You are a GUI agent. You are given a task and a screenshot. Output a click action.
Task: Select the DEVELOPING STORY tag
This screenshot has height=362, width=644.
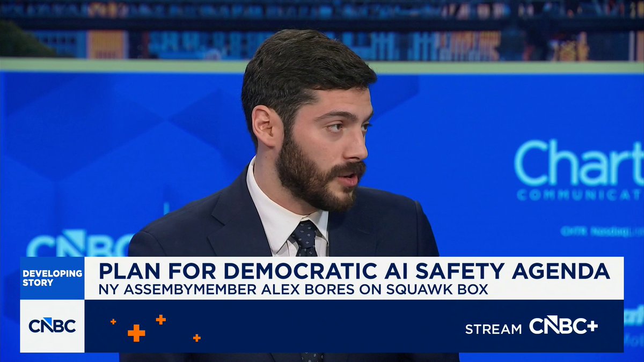click(x=52, y=278)
